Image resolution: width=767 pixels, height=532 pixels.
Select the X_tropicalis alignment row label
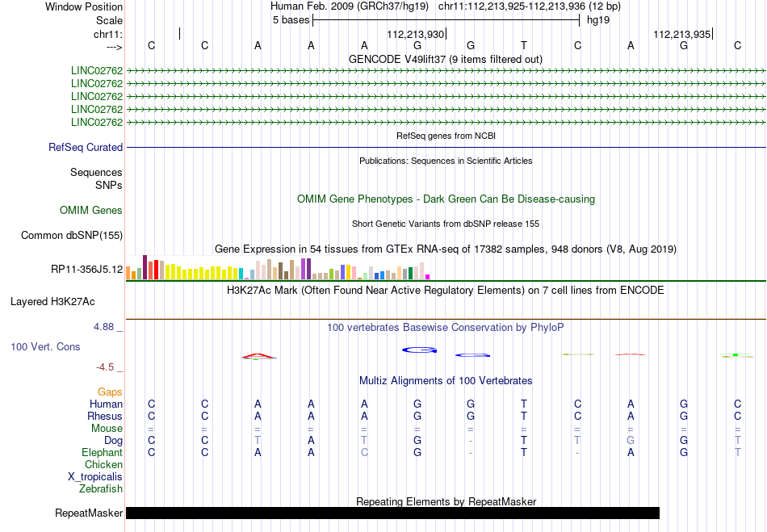pos(95,477)
